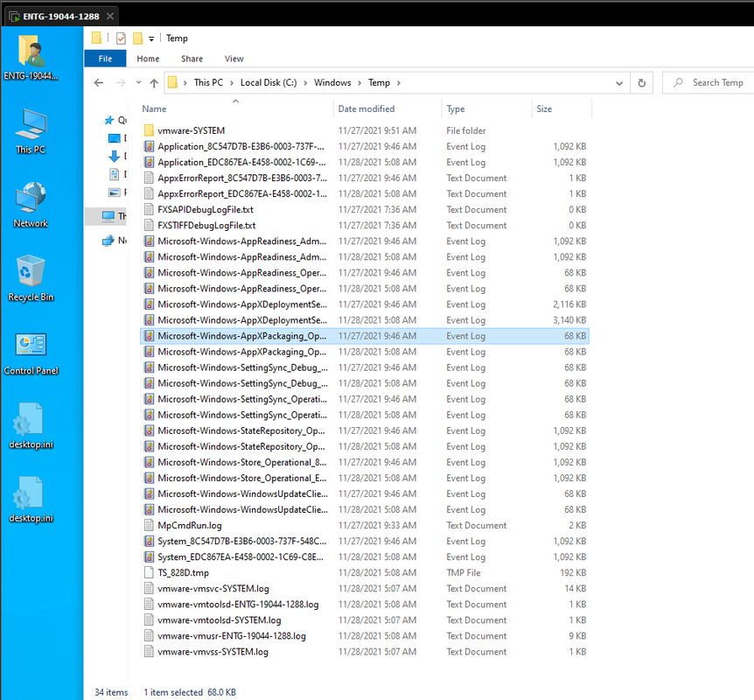Select AppxErrorReport_EDC867EA text document
This screenshot has width=754, height=700.
point(365,194)
